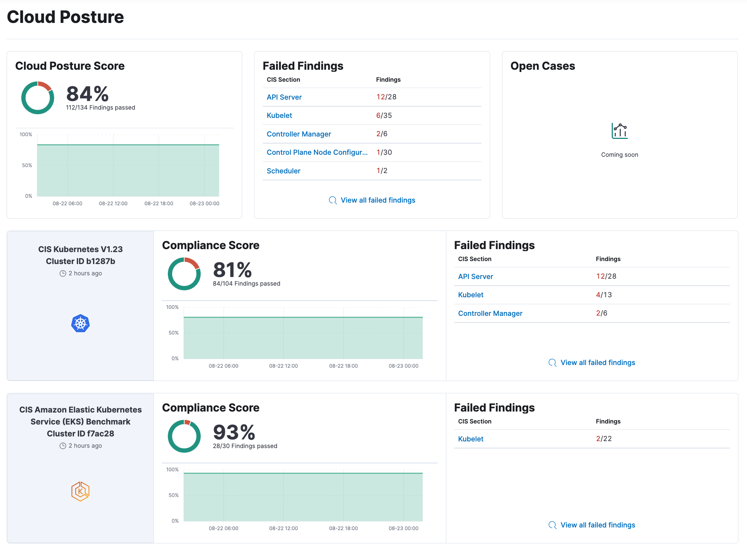This screenshot has width=747, height=560.
Task: Open Control Plane Node Configuration link
Action: (x=317, y=152)
